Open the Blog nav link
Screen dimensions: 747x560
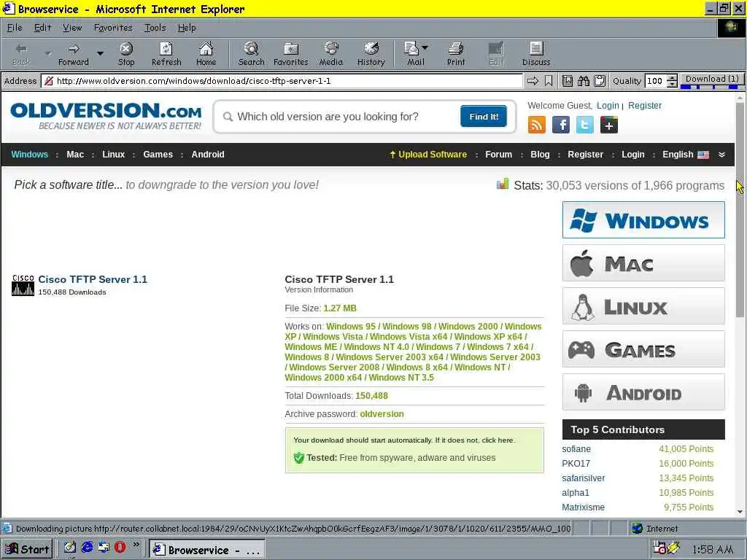[540, 155]
